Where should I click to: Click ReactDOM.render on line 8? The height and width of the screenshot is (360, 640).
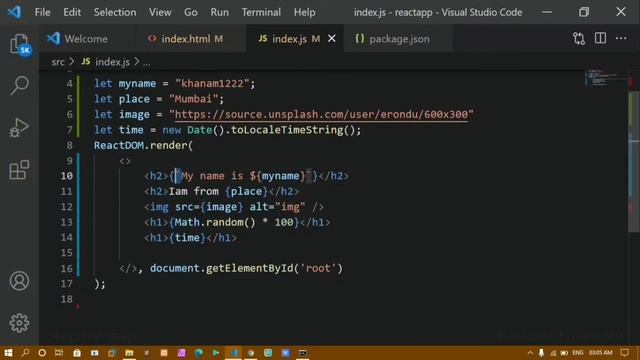pyautogui.click(x=140, y=145)
